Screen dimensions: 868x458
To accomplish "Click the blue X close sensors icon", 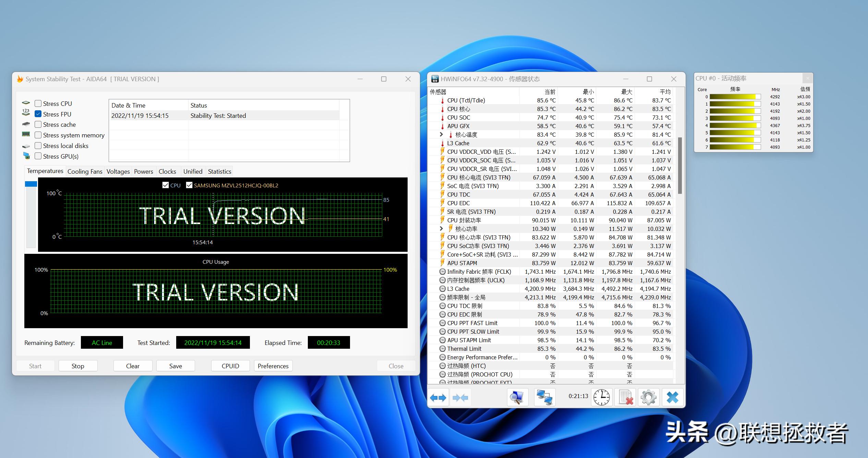I will click(x=673, y=397).
